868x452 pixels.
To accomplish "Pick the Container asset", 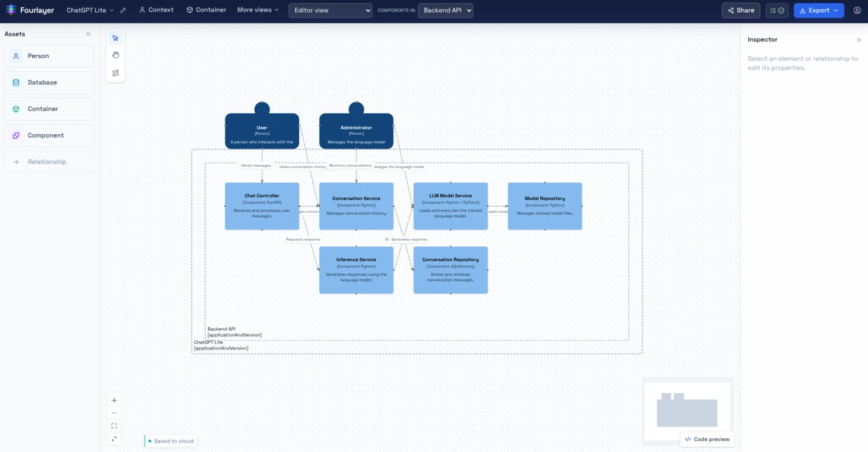I will tap(49, 109).
